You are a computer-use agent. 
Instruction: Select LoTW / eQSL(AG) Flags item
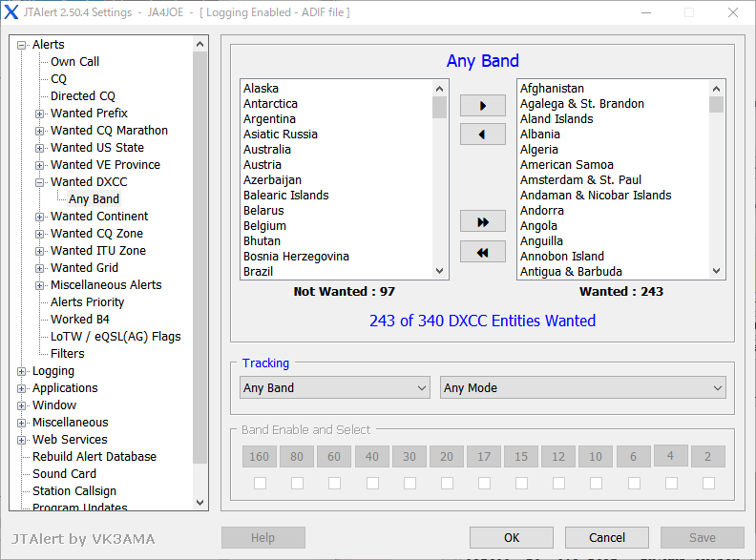pyautogui.click(x=115, y=337)
